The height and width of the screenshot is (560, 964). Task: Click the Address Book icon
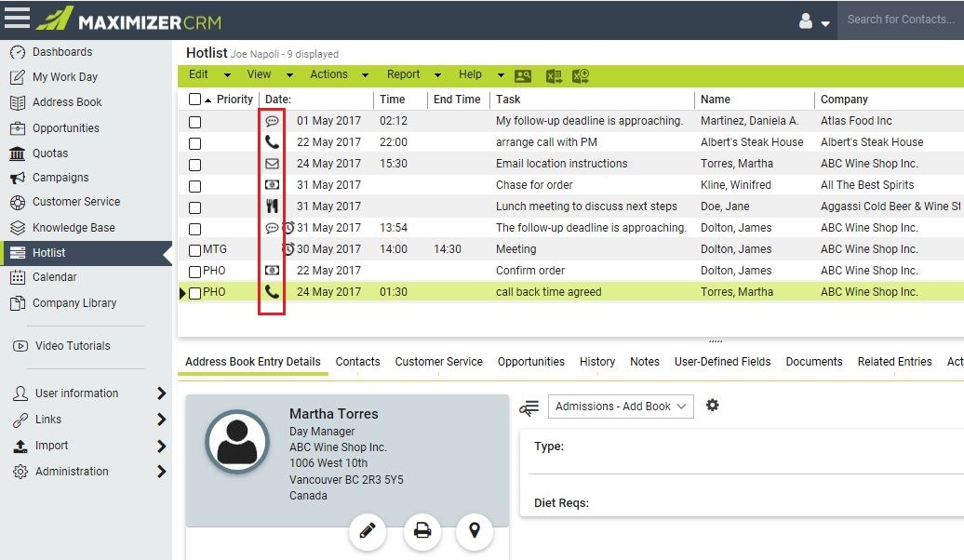(x=18, y=102)
